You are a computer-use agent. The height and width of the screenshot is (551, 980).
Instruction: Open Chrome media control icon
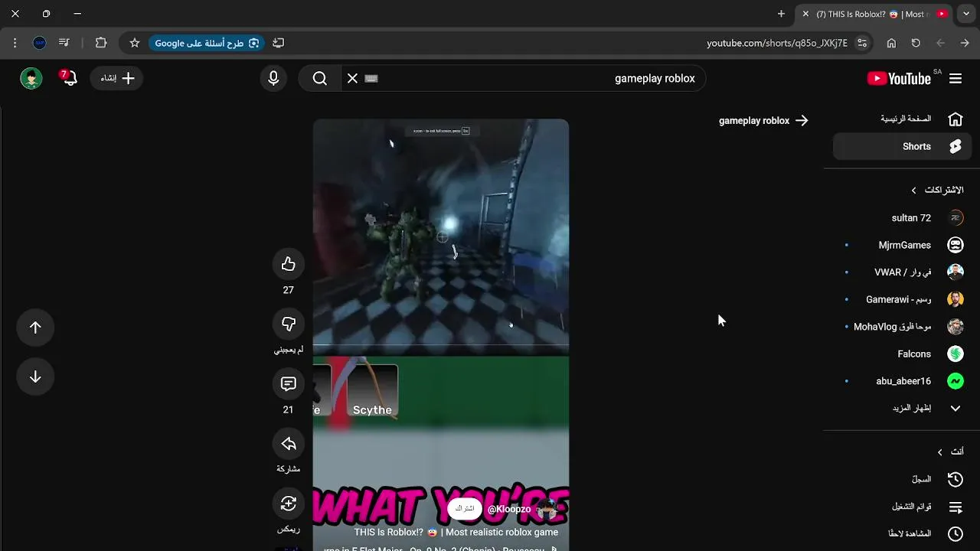64,43
